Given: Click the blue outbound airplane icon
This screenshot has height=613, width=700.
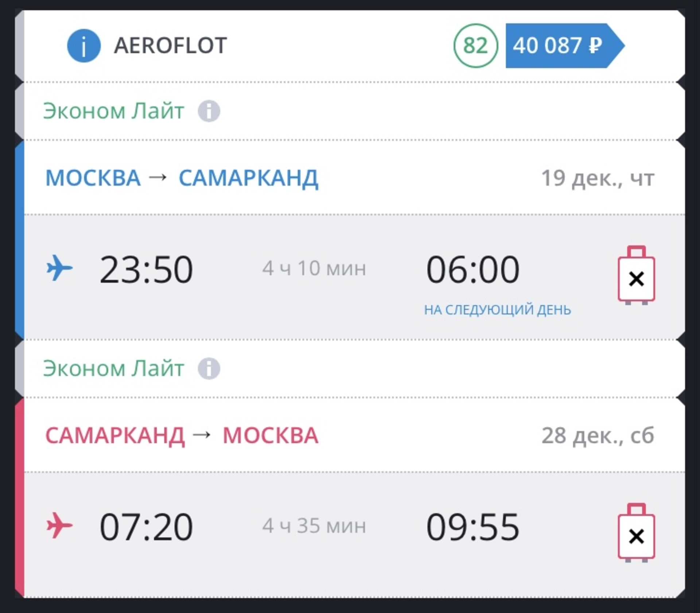Looking at the screenshot, I should coord(59,268).
